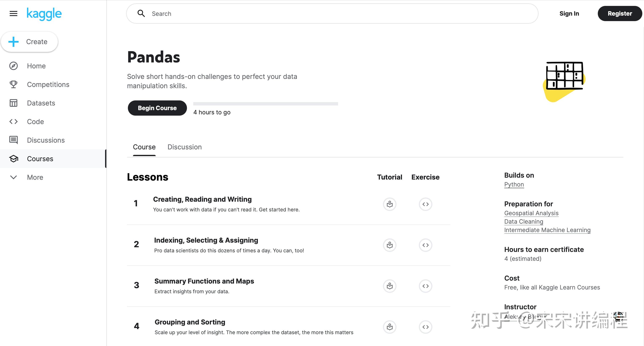
Task: Open Grouping and Sorting tutorial icon
Action: tap(390, 327)
